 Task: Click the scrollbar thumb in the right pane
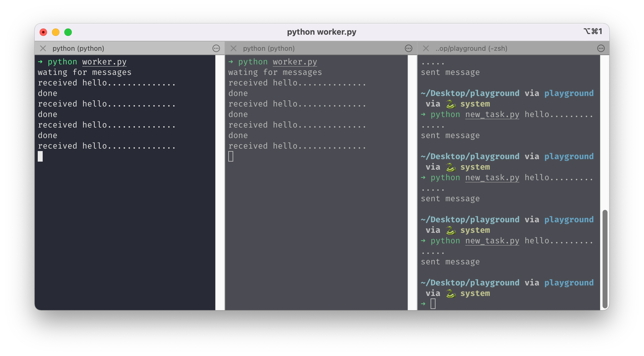tap(605, 258)
